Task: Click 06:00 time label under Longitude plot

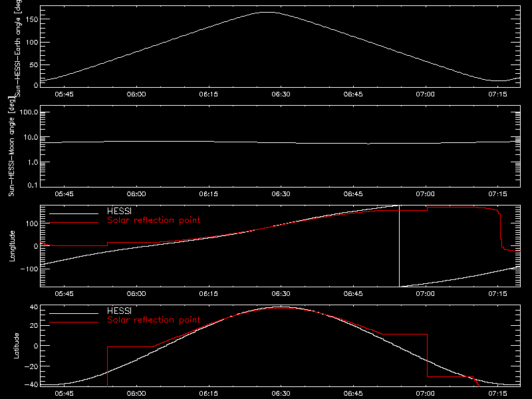Action: tap(136, 293)
